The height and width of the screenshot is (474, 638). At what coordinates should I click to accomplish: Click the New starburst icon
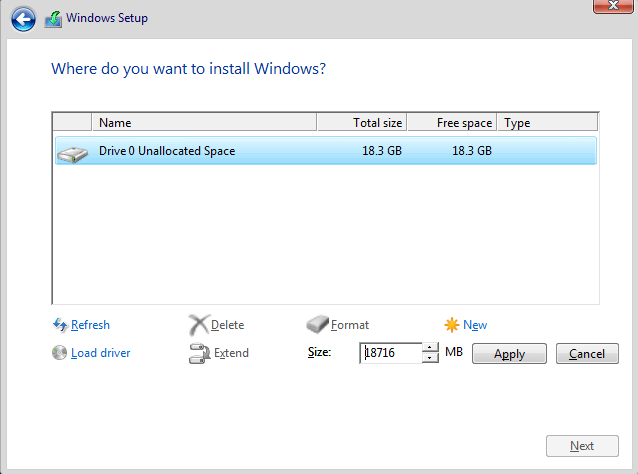(452, 325)
